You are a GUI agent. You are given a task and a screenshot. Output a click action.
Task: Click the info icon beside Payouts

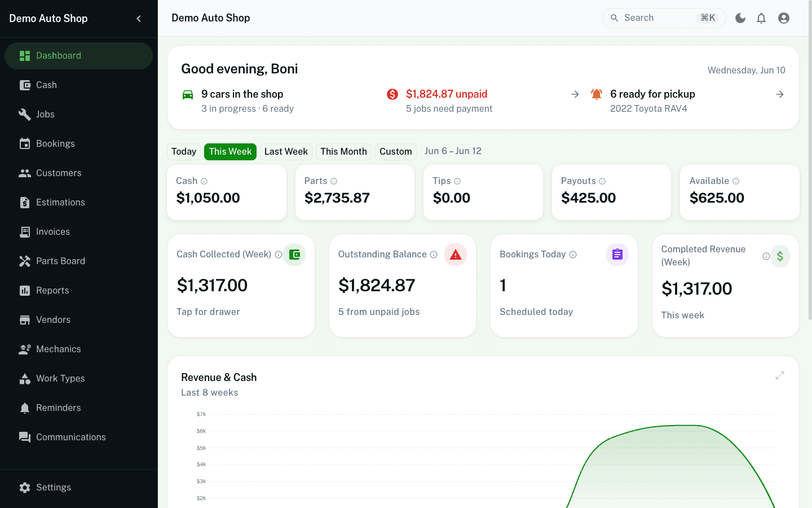tap(602, 181)
